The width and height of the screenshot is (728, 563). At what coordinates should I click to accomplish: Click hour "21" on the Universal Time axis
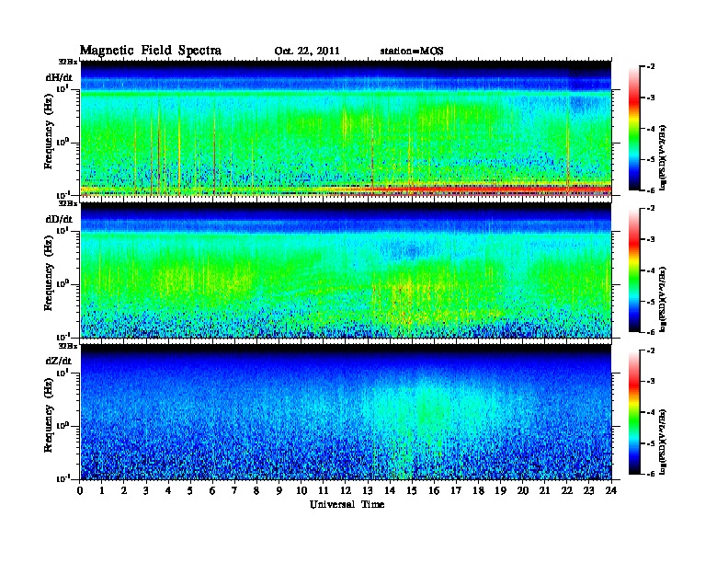click(544, 490)
